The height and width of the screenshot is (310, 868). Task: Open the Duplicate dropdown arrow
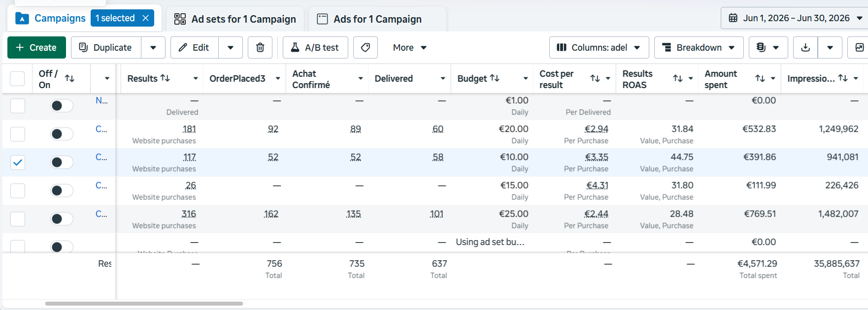[x=153, y=48]
